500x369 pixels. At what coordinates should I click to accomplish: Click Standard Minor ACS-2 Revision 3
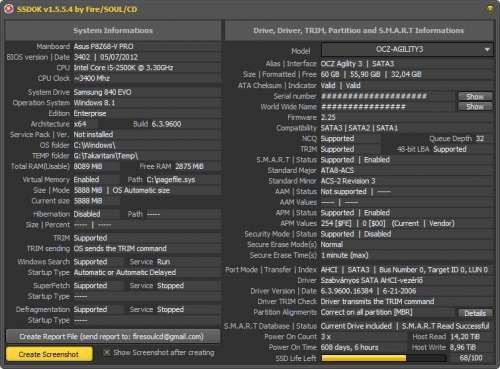(x=348, y=181)
